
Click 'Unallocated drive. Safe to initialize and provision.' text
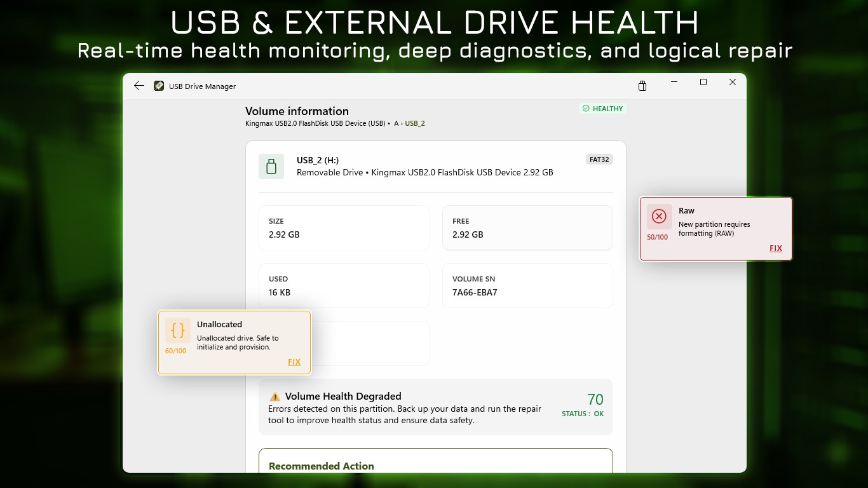coord(238,342)
